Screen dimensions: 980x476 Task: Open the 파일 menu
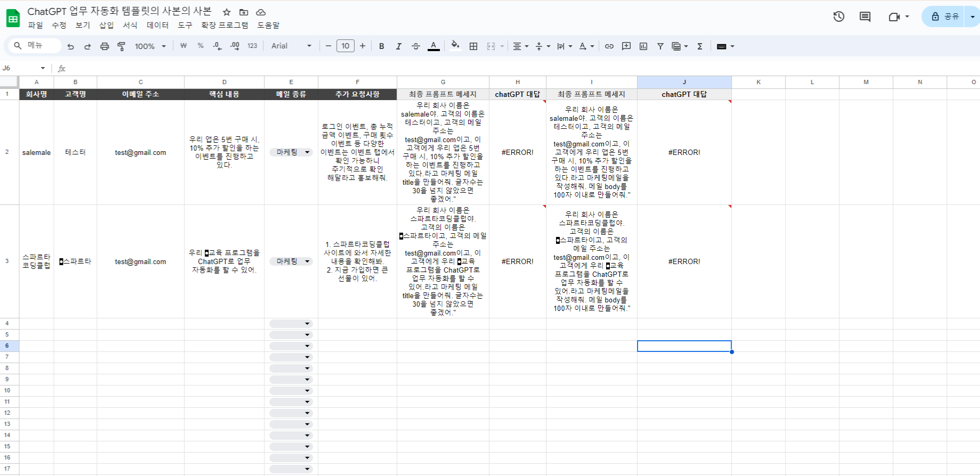point(35,25)
